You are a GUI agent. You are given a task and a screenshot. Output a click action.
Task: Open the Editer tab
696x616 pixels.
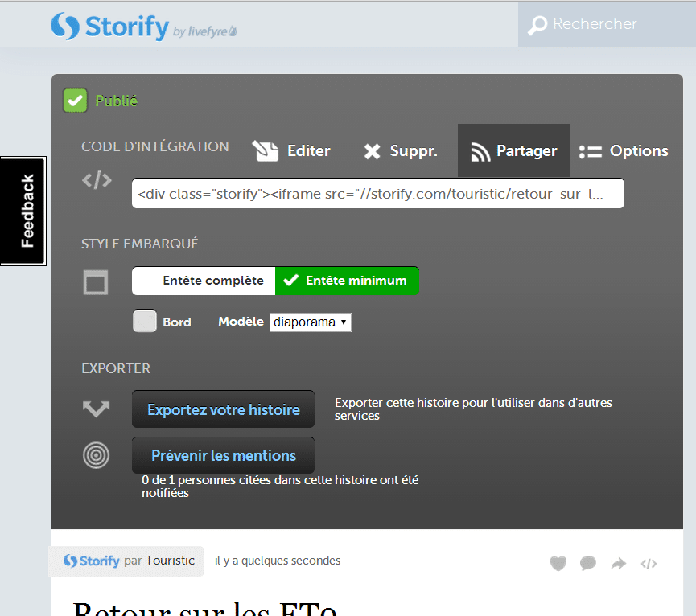291,151
